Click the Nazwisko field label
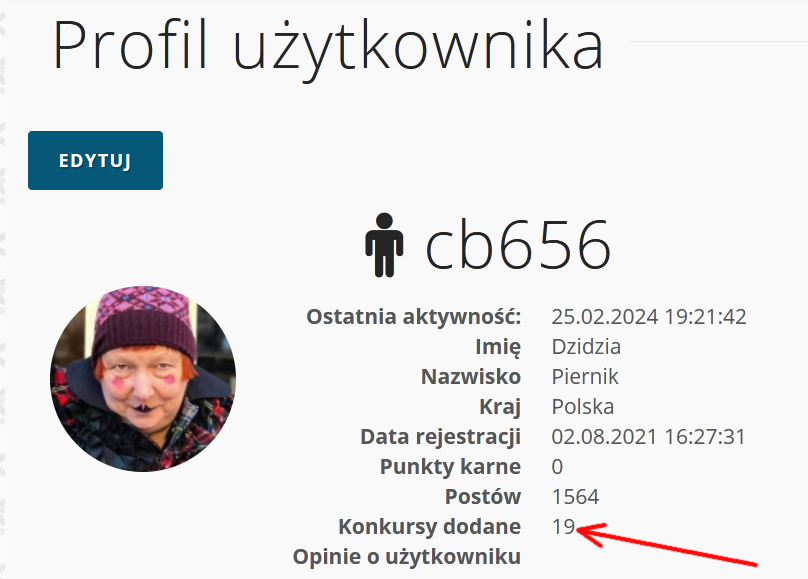Screen dimensions: 808x579 [471, 377]
